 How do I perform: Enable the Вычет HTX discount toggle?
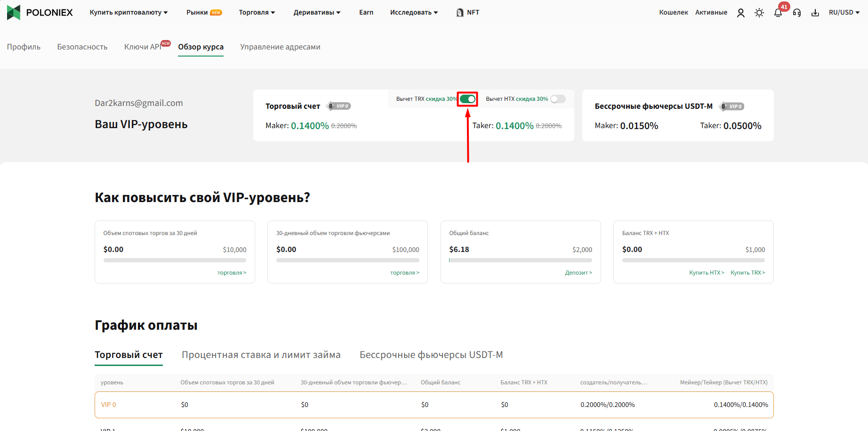tap(558, 99)
